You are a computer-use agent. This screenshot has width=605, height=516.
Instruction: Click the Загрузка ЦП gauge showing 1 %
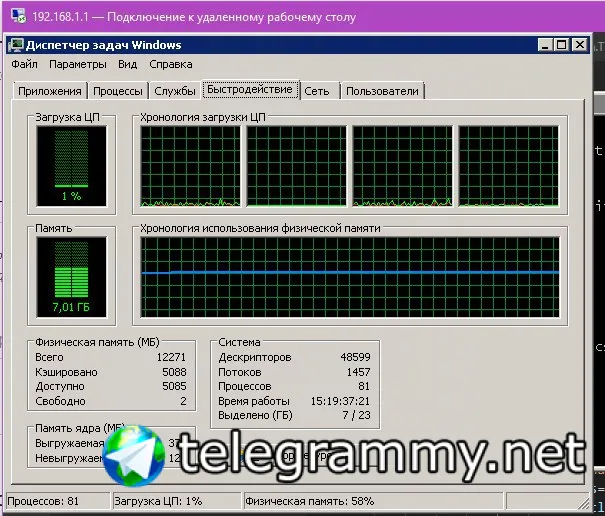pos(71,166)
